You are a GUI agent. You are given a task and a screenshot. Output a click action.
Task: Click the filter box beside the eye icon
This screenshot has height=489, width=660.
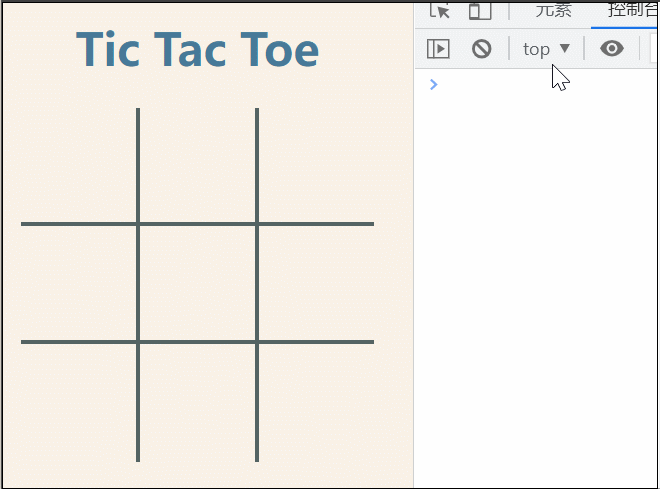tap(652, 48)
